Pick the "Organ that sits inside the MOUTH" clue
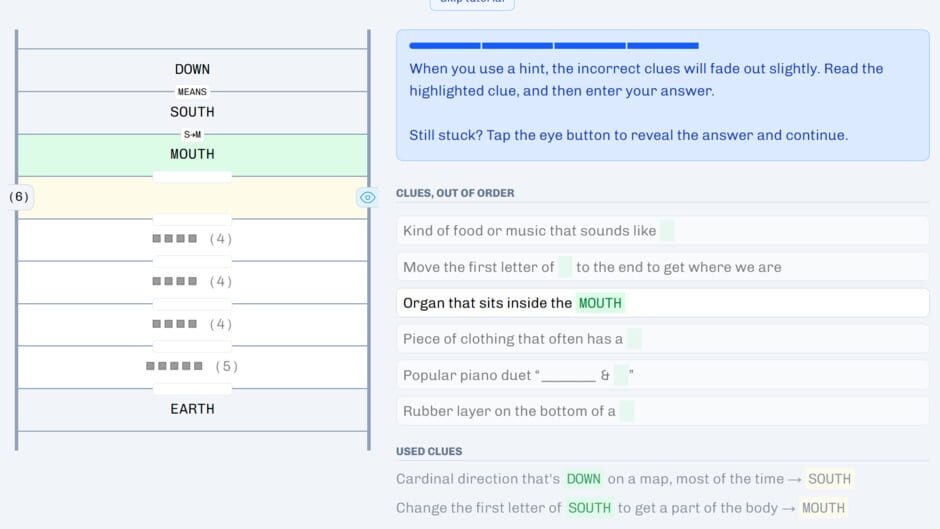This screenshot has height=529, width=940. 662,303
